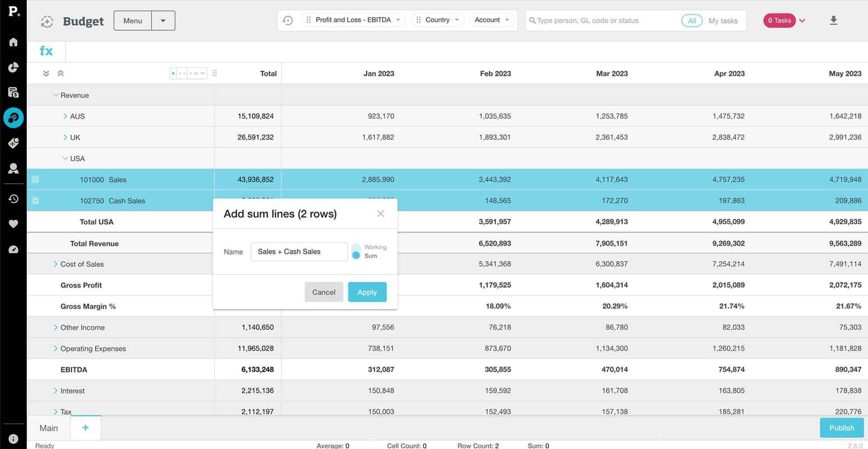868x449 pixels.
Task: Open the info icon at sidebar bottom
Action: (13, 438)
